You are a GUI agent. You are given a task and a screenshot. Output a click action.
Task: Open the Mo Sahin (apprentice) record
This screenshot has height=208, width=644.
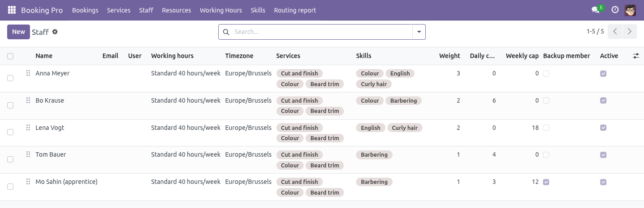click(x=66, y=182)
